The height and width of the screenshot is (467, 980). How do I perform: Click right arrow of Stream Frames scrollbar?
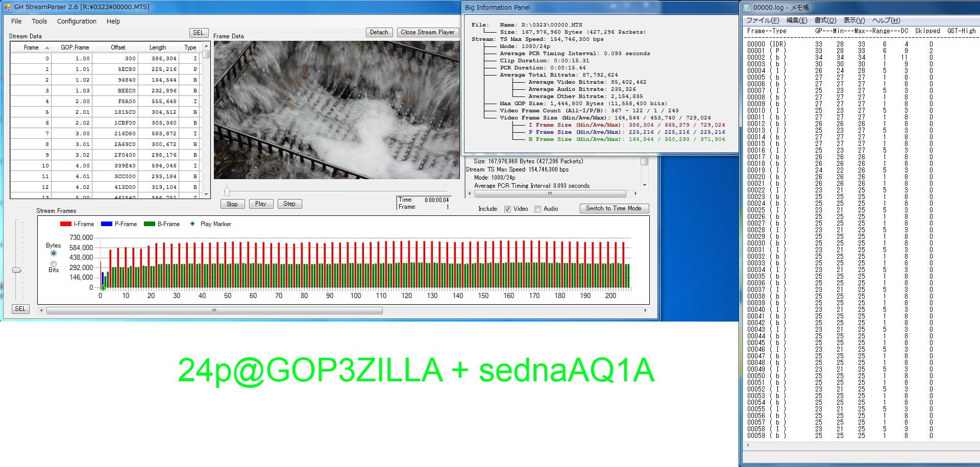645,310
